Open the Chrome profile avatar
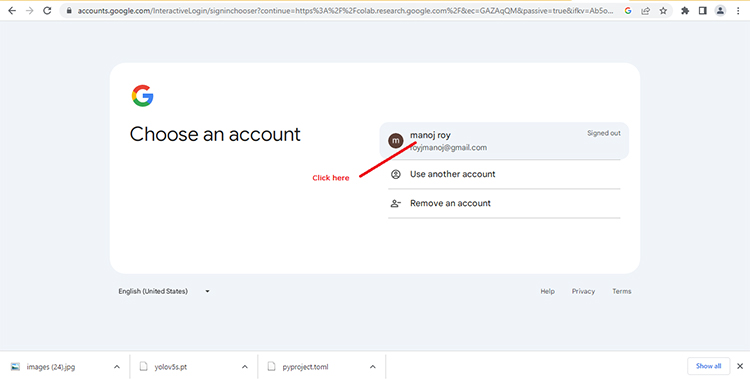Screen dimensions: 750x379 (x=720, y=11)
